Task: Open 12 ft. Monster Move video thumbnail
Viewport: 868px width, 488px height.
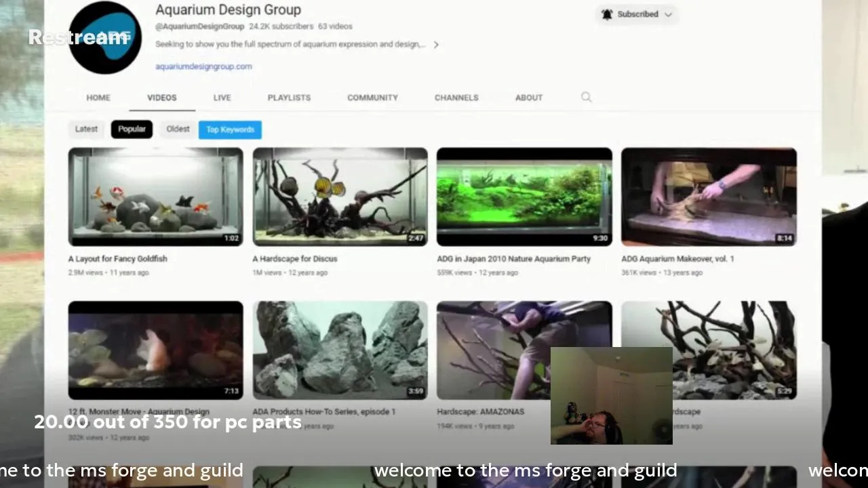Action: click(155, 350)
